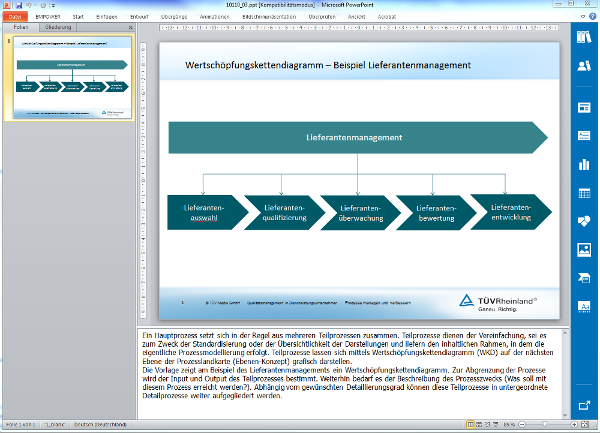Click the people icon in blue sidebar
The image size is (600, 433).
tap(585, 66)
